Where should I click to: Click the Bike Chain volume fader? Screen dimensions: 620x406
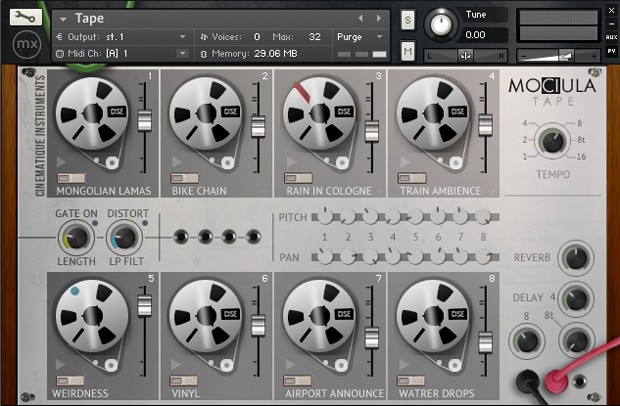pos(258,126)
